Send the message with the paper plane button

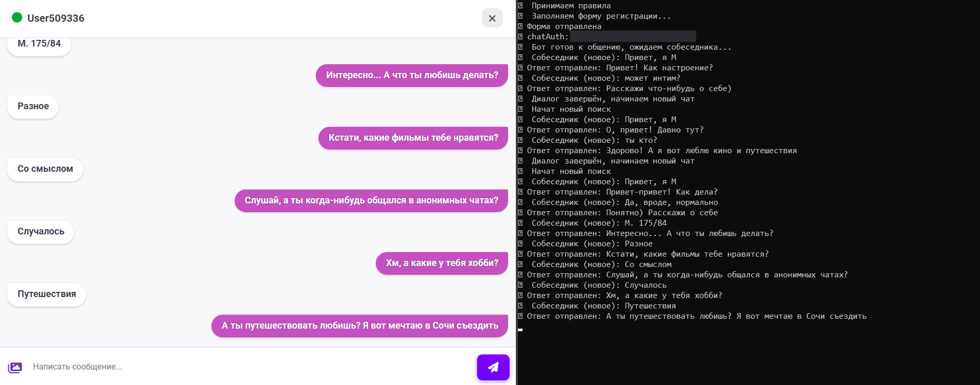pyautogui.click(x=493, y=367)
